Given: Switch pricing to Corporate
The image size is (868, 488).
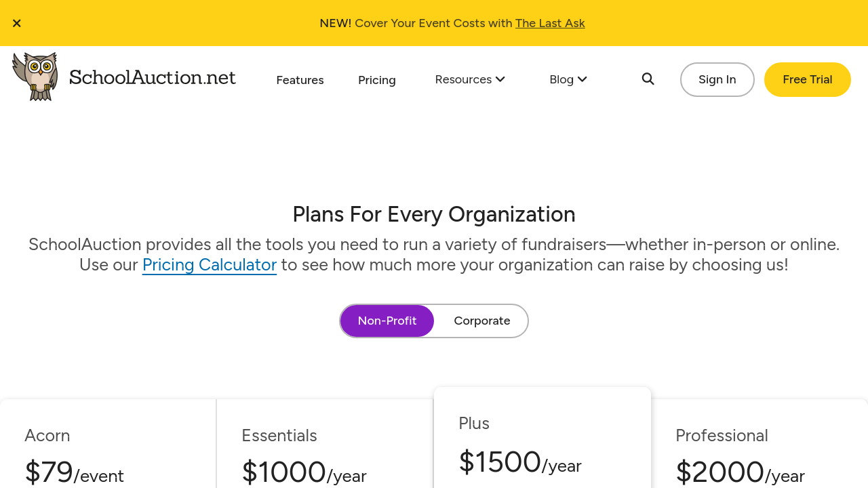Looking at the screenshot, I should click(482, 321).
